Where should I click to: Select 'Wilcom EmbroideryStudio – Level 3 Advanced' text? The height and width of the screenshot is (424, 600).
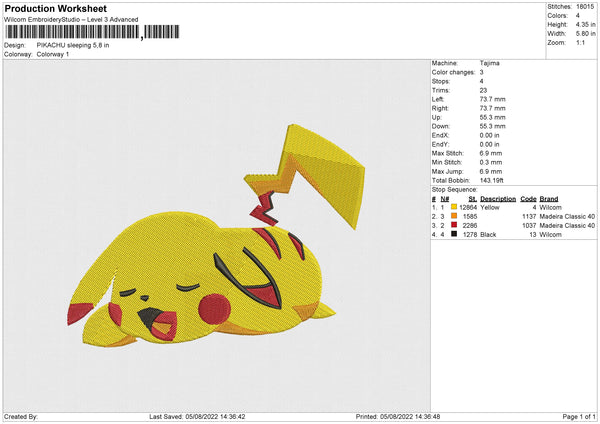71,20
